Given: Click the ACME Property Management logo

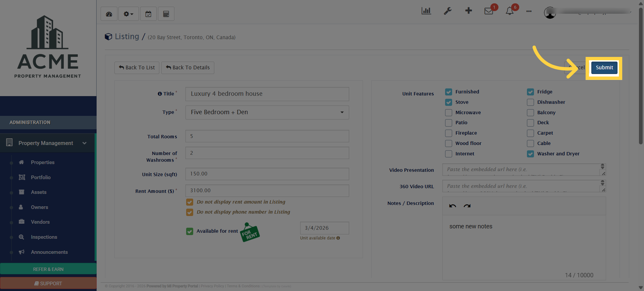Looking at the screenshot, I should tap(48, 47).
